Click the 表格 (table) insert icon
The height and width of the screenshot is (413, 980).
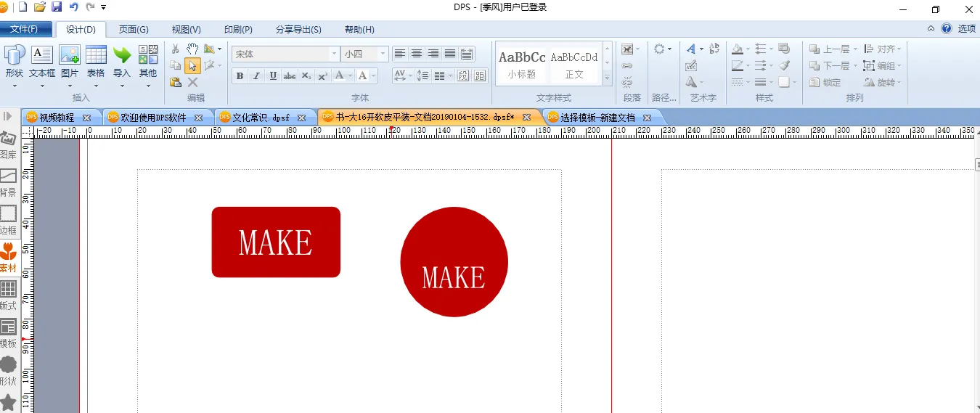click(x=96, y=60)
